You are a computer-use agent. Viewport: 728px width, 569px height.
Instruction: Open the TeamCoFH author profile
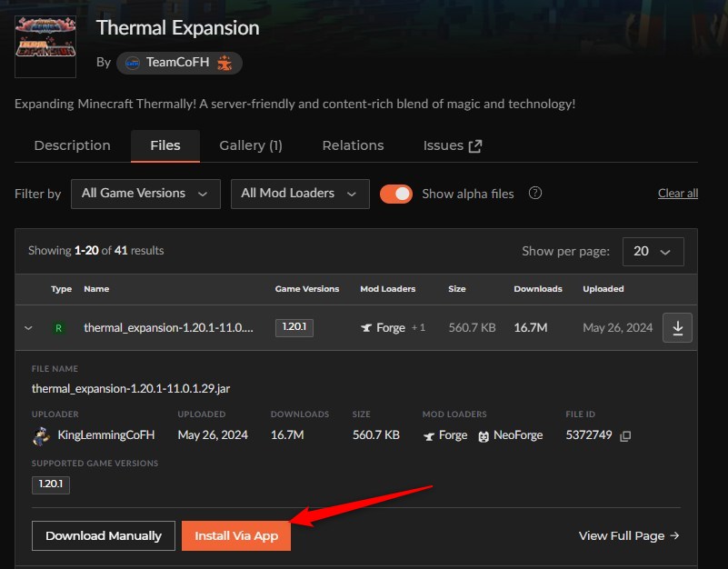[x=178, y=63]
